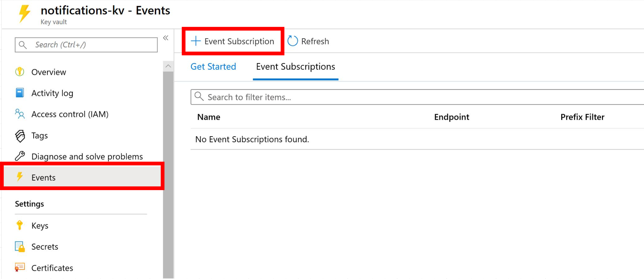Create a new Event Subscription
This screenshot has height=279, width=644.
239,41
